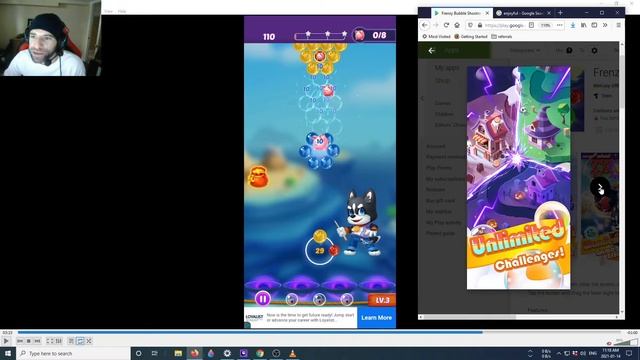
Task: Open the referrals bookmark folder
Action: point(502,36)
